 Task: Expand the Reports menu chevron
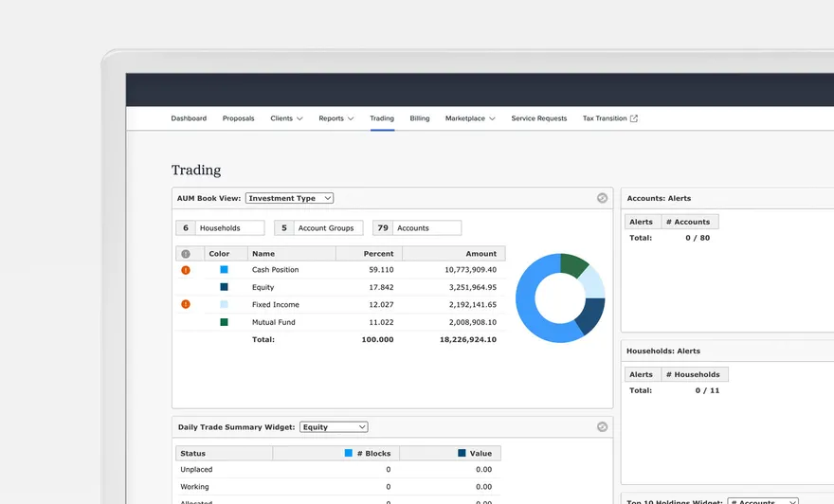[351, 118]
